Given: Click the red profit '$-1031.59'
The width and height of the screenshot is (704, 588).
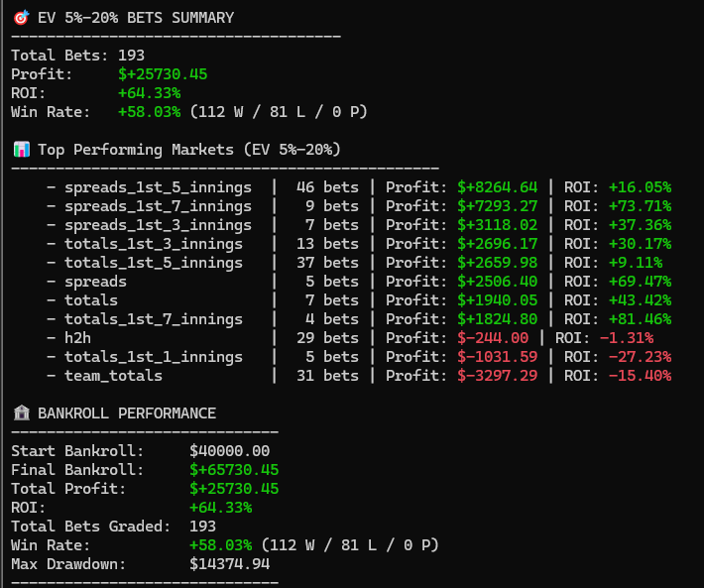Looking at the screenshot, I should pyautogui.click(x=497, y=357).
